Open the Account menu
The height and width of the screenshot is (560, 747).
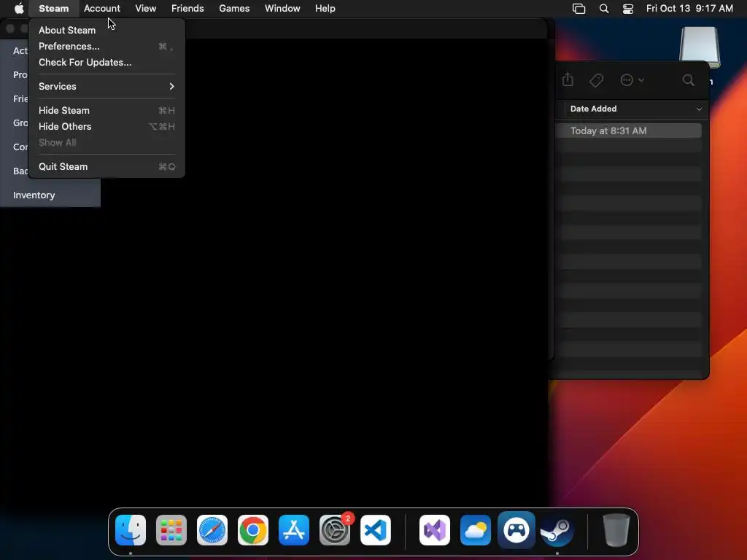tap(102, 8)
